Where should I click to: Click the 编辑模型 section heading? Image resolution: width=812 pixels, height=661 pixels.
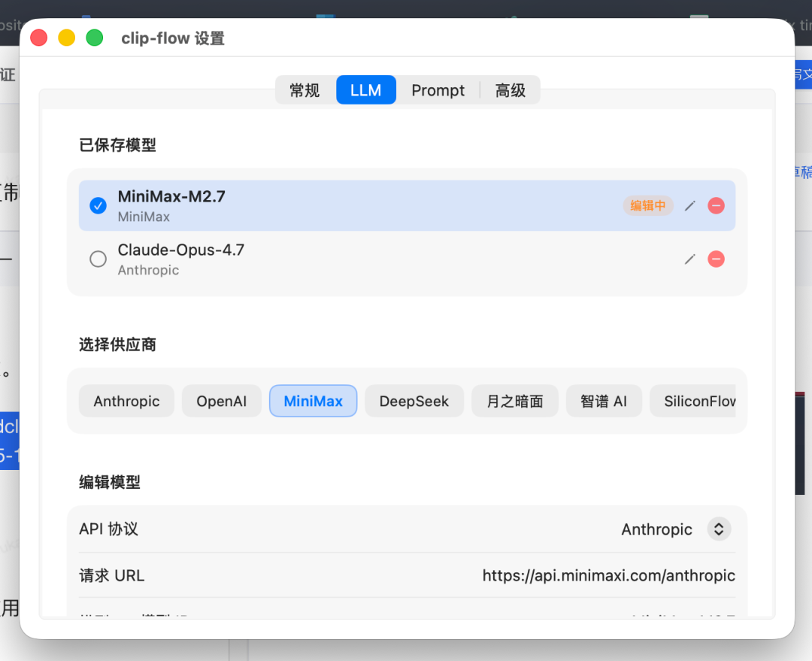click(x=110, y=482)
